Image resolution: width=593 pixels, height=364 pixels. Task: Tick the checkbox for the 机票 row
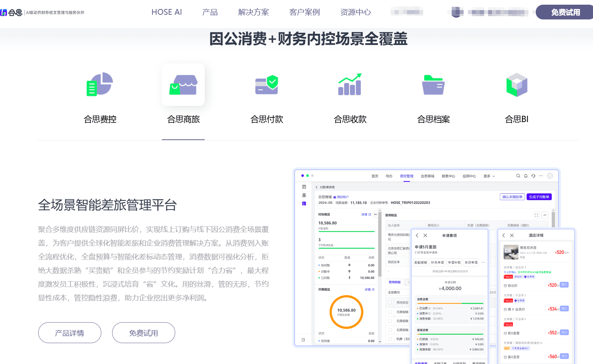(x=390, y=339)
